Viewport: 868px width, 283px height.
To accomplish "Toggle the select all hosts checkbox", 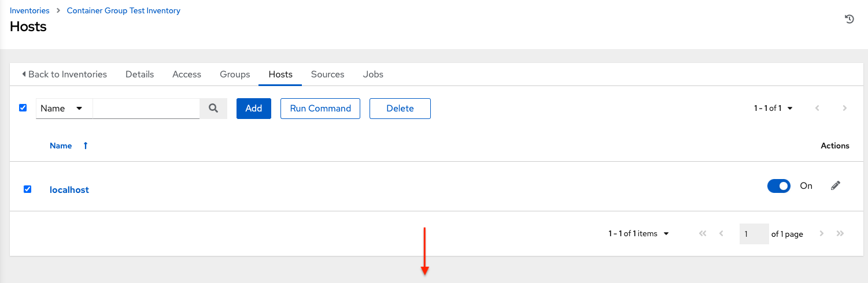I will pyautogui.click(x=23, y=108).
